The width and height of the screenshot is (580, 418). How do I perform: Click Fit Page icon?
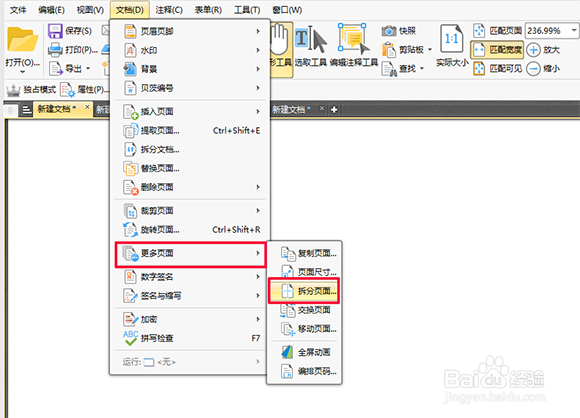point(479,31)
